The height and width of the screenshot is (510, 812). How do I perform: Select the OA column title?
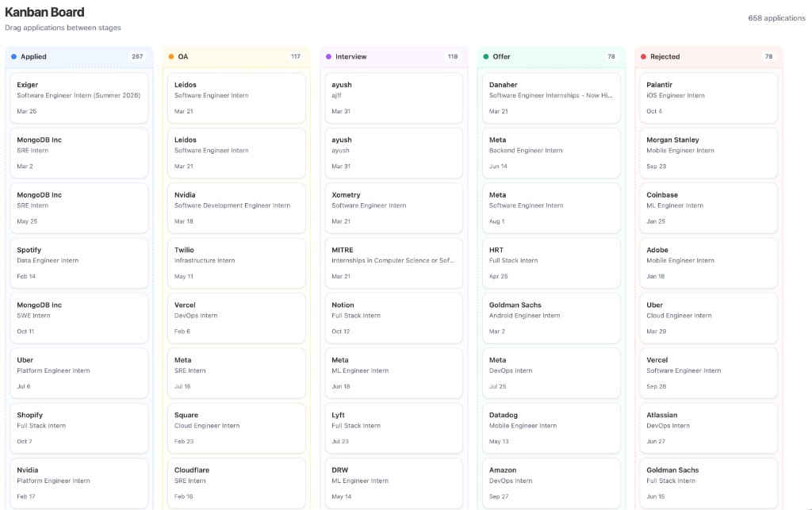(183, 57)
